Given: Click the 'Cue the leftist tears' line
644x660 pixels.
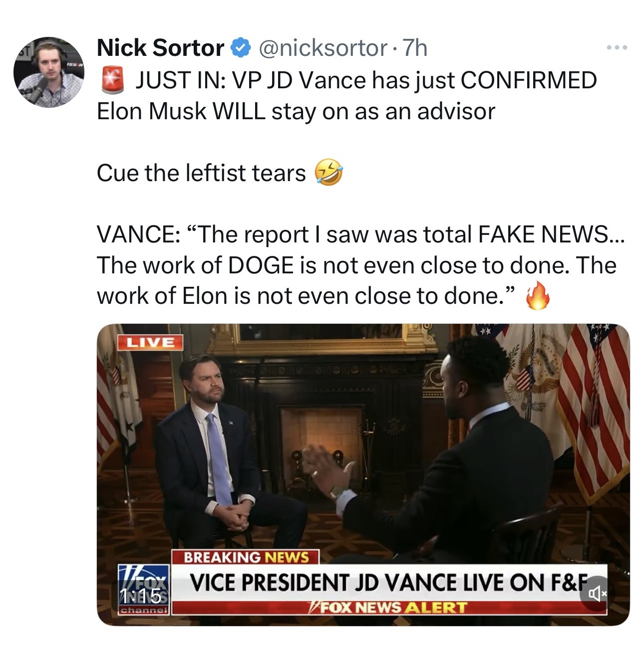Looking at the screenshot, I should (201, 173).
